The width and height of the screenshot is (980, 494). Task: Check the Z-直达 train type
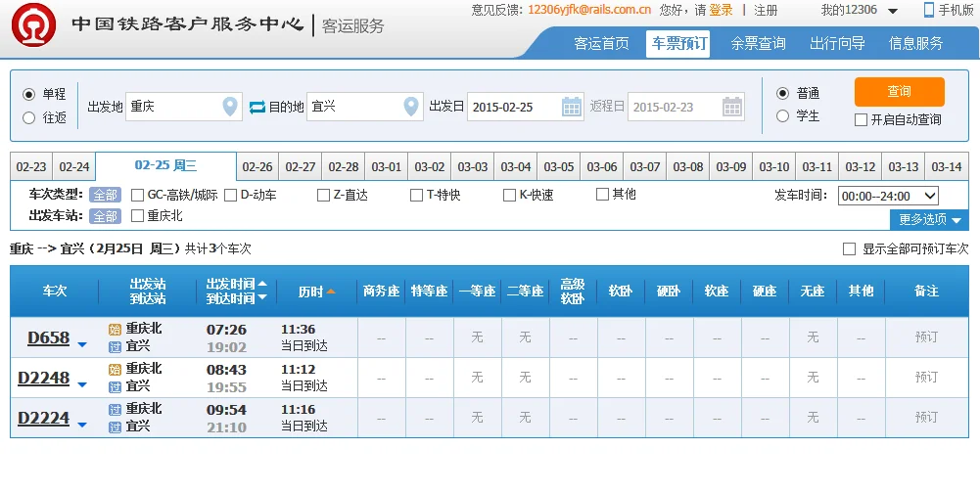323,196
